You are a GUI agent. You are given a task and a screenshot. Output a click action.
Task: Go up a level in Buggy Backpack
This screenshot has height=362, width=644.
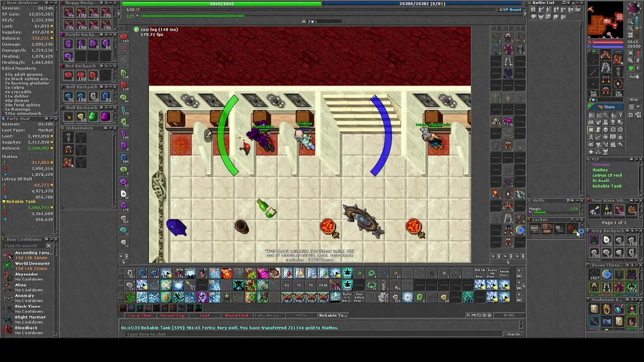(x=106, y=3)
